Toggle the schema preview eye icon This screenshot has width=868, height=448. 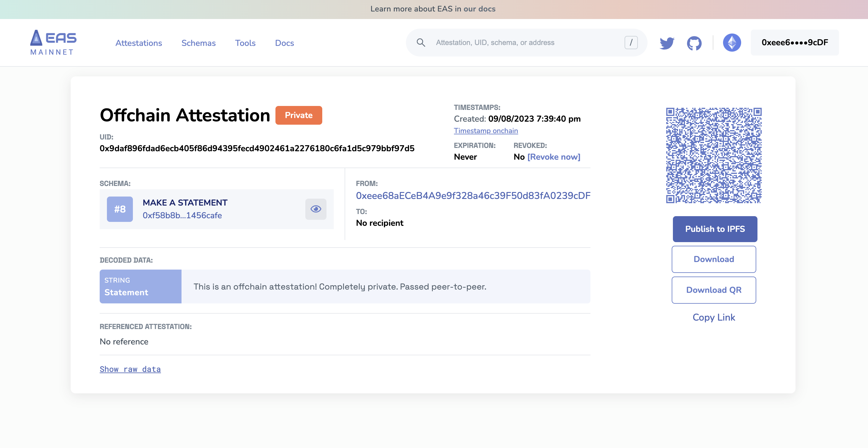pos(316,209)
